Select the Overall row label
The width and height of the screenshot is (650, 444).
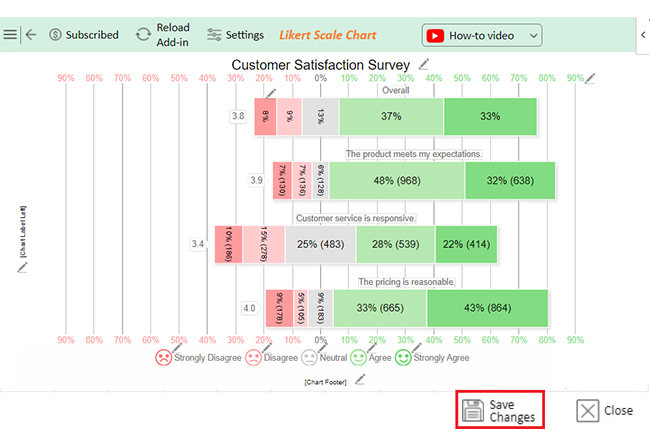click(395, 90)
